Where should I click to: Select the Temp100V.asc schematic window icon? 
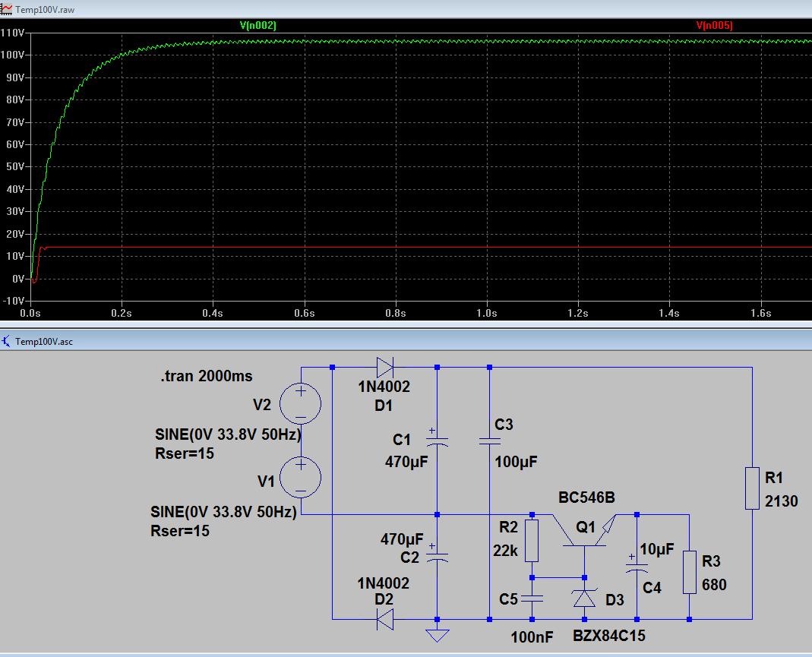point(6,341)
